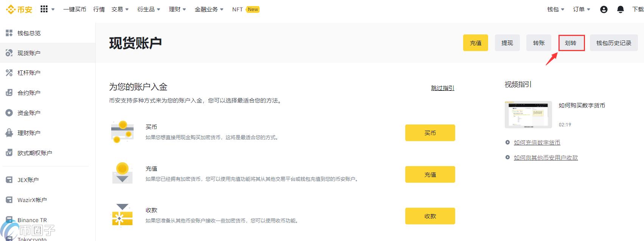
Task: Open the 如何充值数字货币 video link
Action: coord(537,143)
